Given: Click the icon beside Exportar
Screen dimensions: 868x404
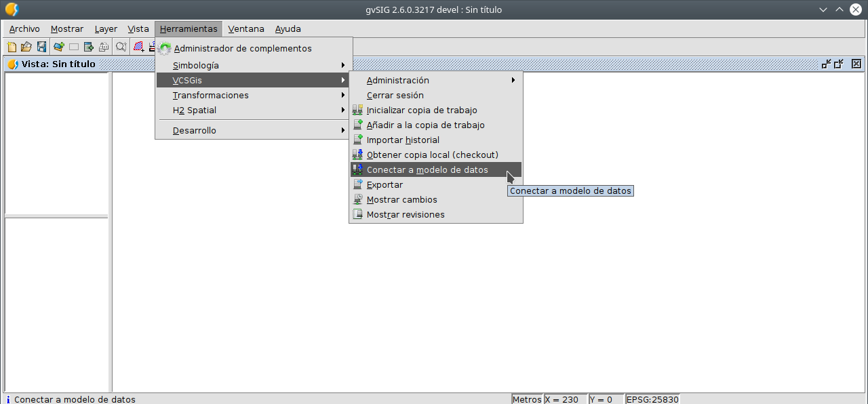Looking at the screenshot, I should tap(357, 184).
